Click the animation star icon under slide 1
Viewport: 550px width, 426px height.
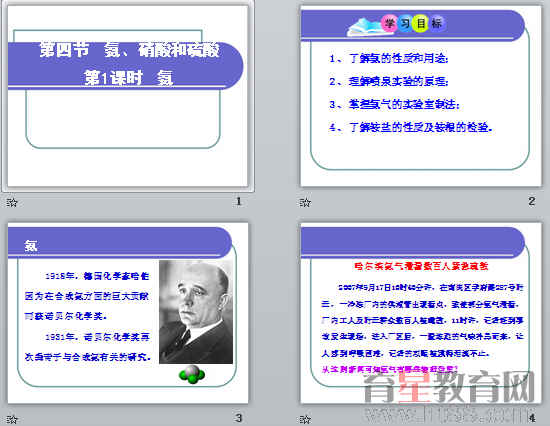tap(12, 202)
